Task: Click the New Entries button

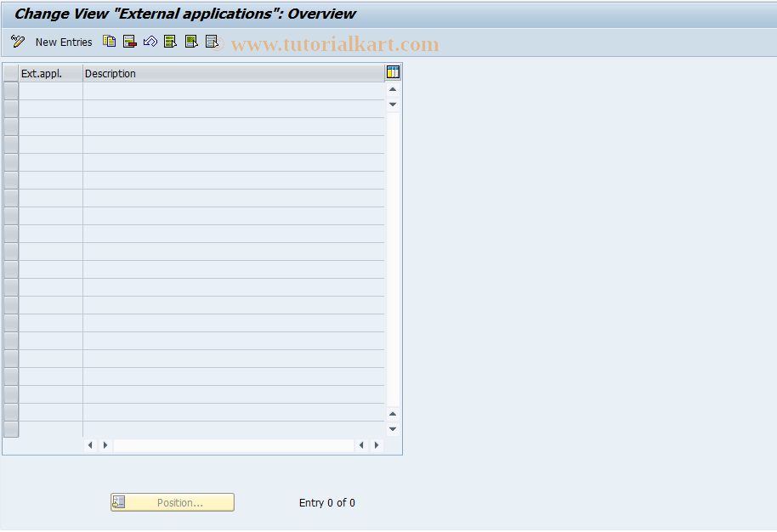Action: pyautogui.click(x=64, y=42)
